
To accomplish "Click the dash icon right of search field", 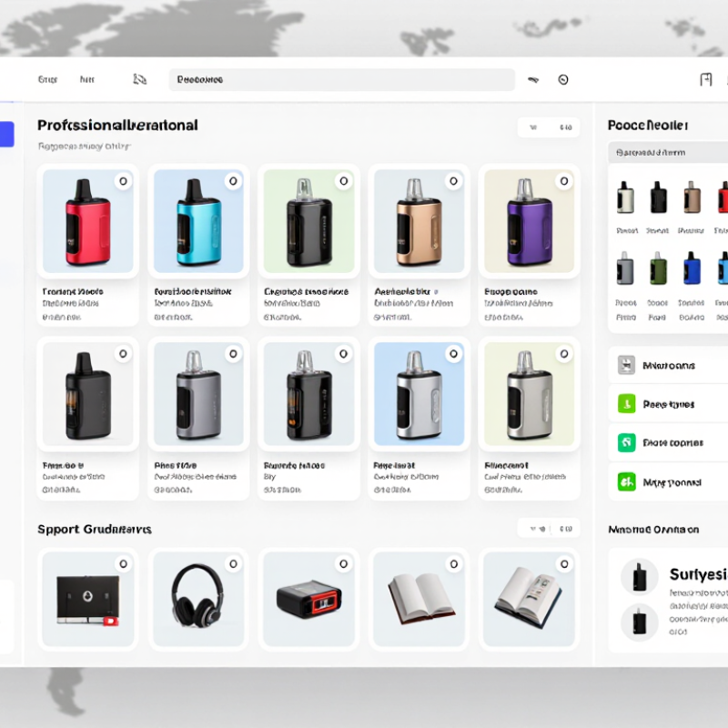I will click(533, 80).
